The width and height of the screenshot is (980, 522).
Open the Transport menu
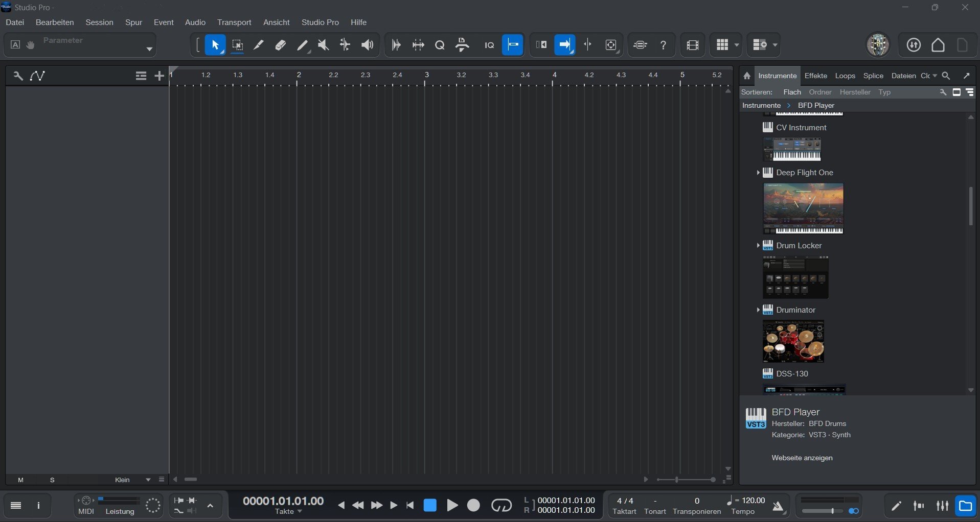coord(234,22)
